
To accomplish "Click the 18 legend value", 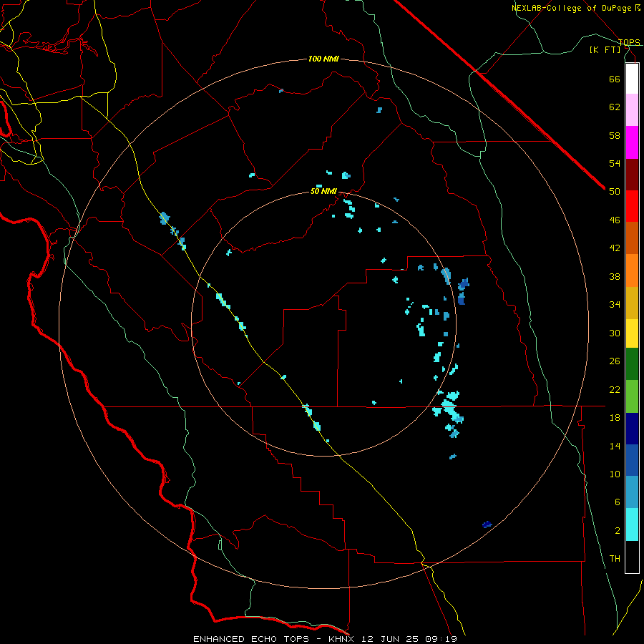I will coord(615,418).
